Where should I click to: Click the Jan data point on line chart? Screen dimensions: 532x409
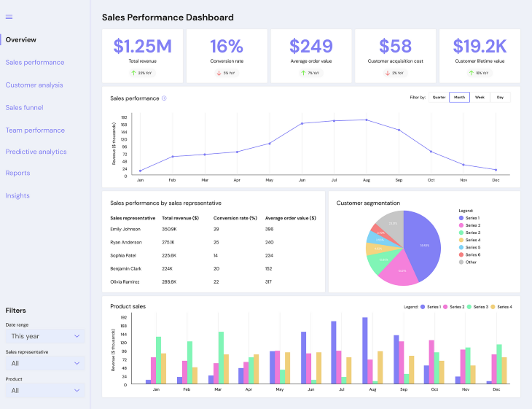click(140, 171)
